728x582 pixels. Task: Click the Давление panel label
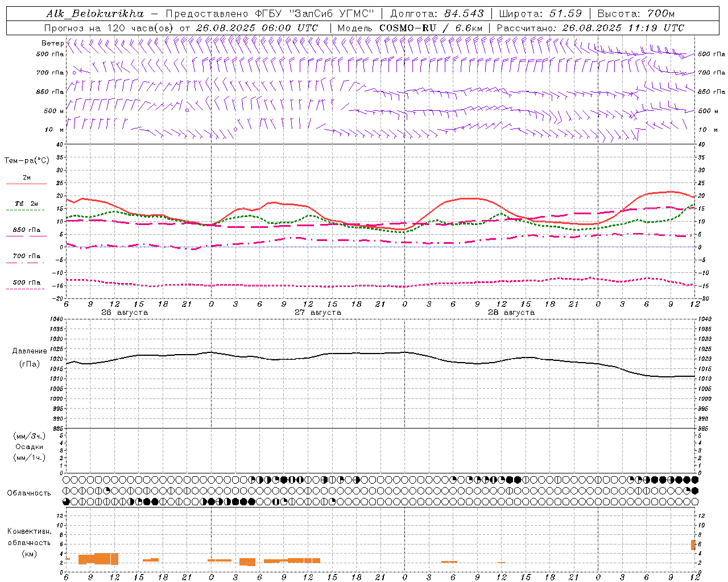pyautogui.click(x=30, y=351)
